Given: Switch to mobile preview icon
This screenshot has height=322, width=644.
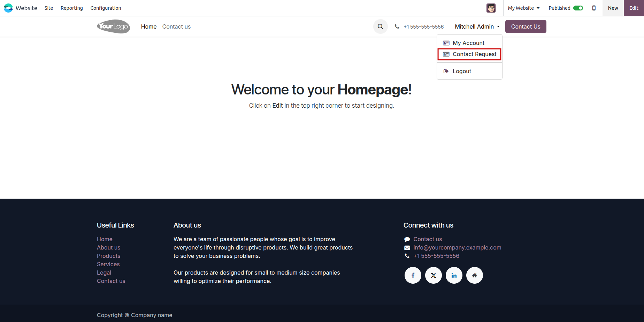Looking at the screenshot, I should [594, 8].
